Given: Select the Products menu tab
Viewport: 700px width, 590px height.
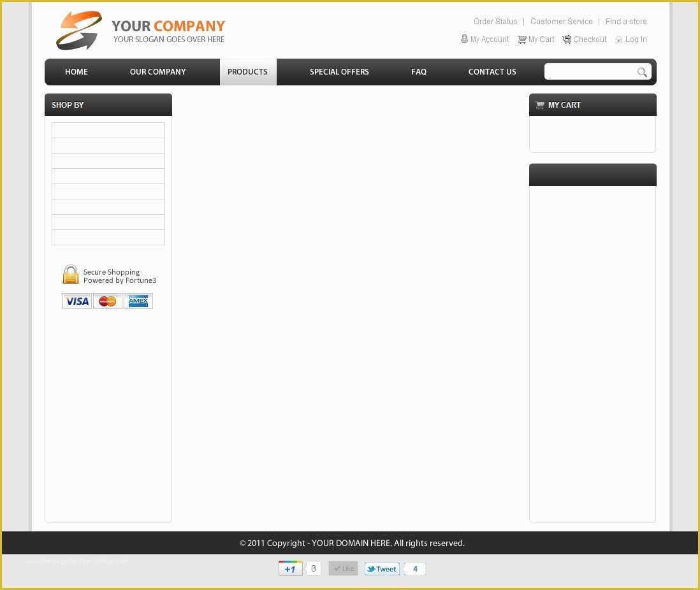Looking at the screenshot, I should click(248, 72).
